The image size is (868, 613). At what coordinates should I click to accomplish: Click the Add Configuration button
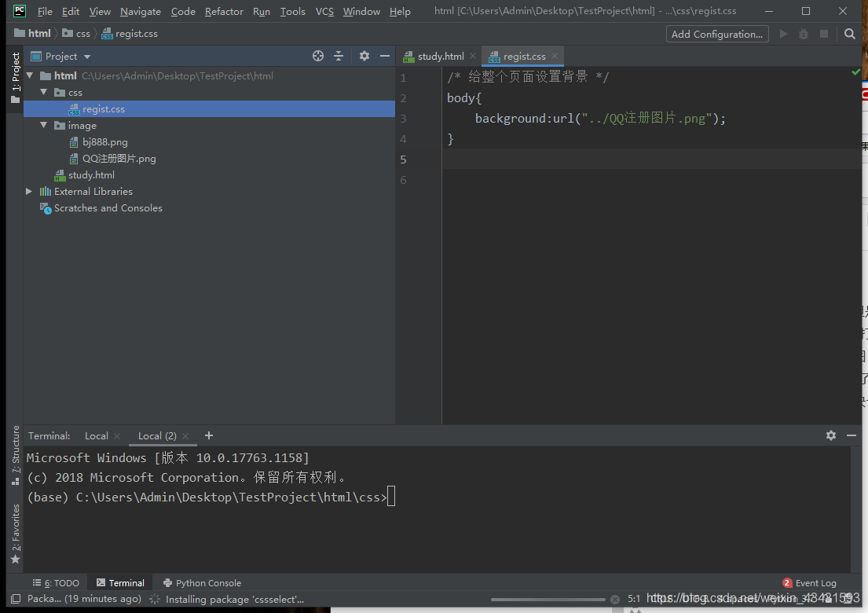tap(716, 34)
